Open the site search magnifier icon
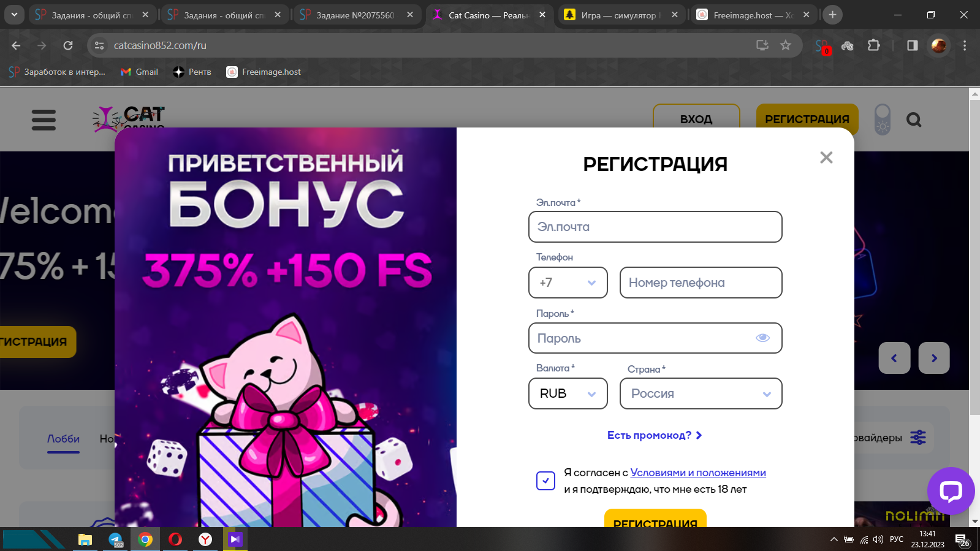980x551 pixels. point(914,120)
